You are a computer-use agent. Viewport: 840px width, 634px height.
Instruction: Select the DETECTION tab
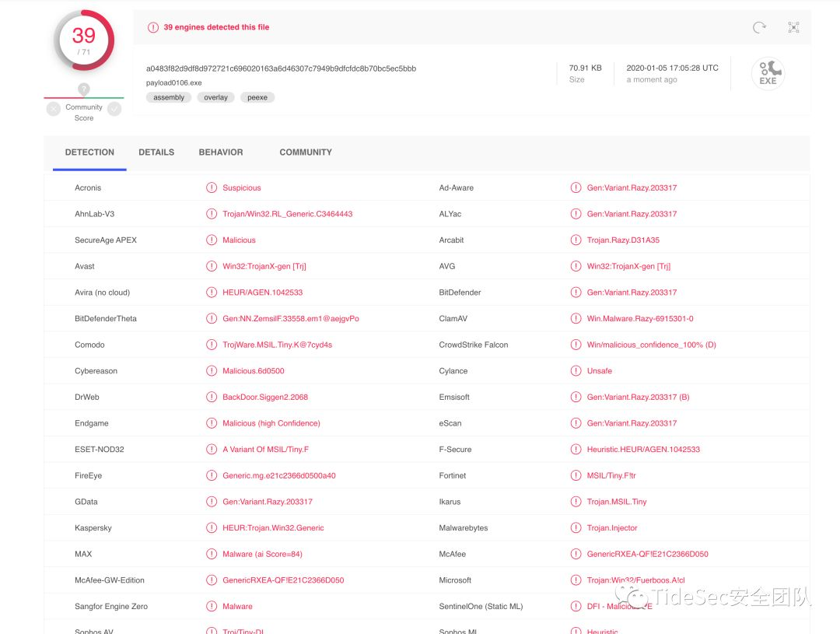tap(89, 152)
